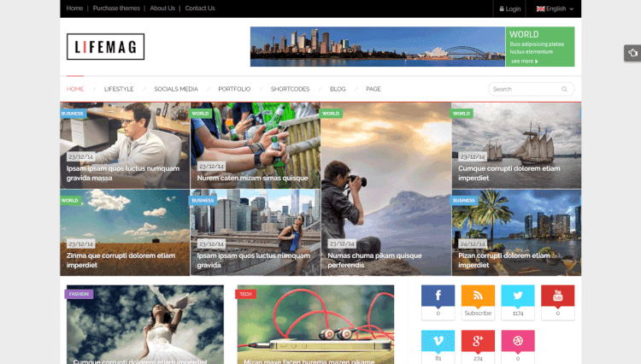Click the UK flag language icon
641x364 pixels.
(x=540, y=9)
